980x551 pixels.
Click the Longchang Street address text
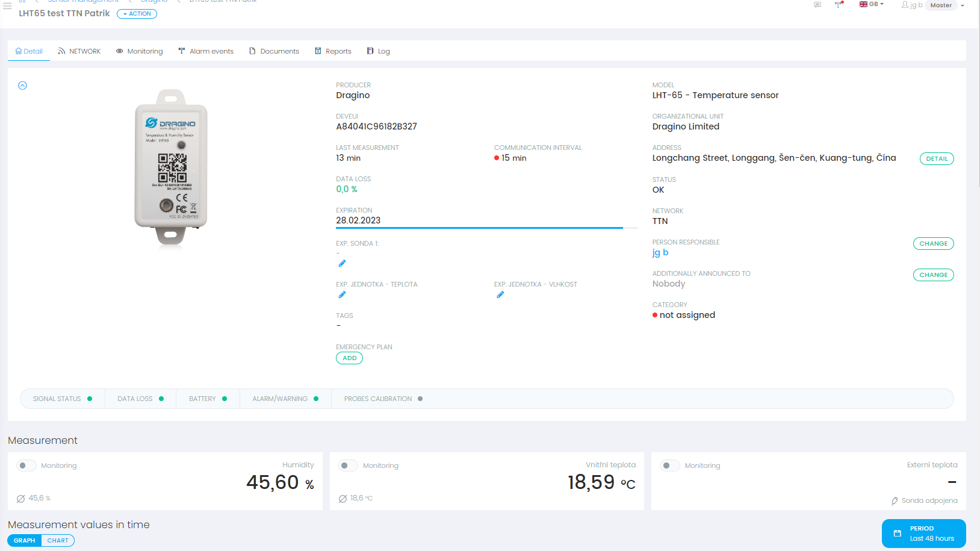774,158
